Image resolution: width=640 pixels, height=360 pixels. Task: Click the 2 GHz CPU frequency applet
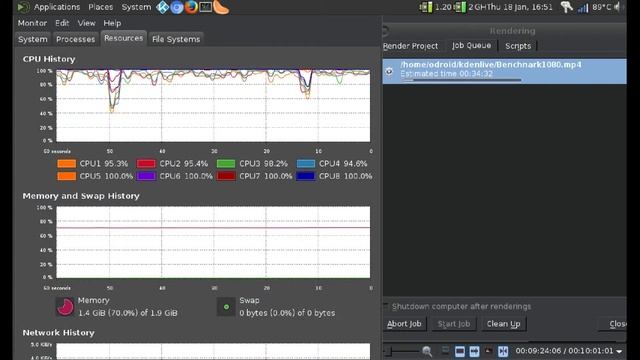click(470, 7)
